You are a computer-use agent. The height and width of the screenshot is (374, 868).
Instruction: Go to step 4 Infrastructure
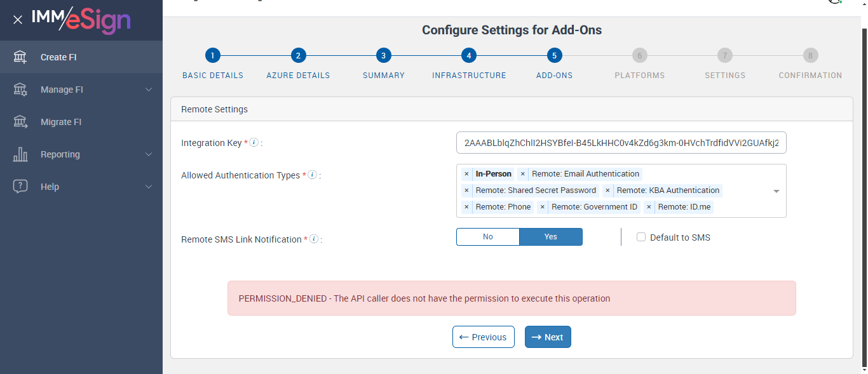coord(468,55)
